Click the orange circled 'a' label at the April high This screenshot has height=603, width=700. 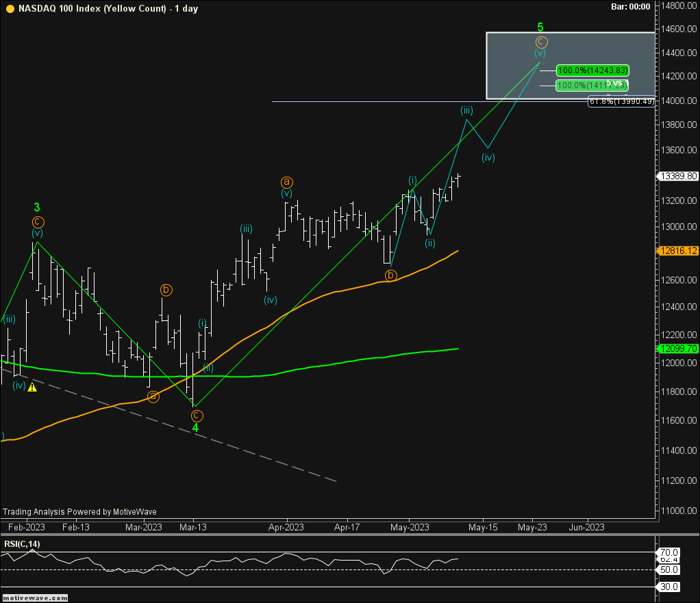pyautogui.click(x=286, y=182)
